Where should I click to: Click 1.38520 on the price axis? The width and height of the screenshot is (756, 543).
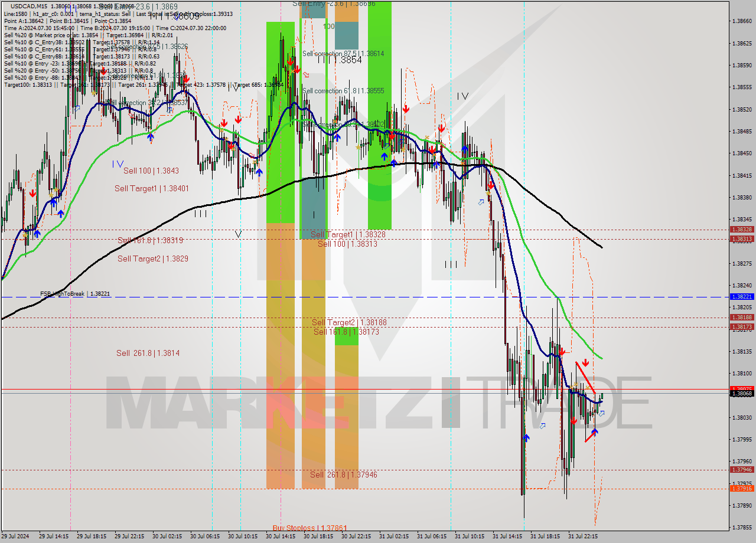coord(742,110)
